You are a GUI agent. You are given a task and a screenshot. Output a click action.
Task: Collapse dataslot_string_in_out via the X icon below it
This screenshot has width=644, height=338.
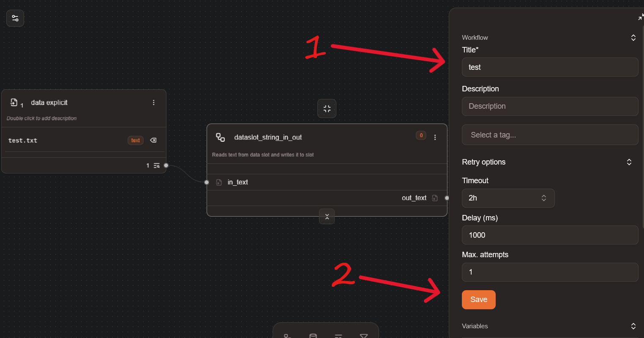tap(327, 216)
